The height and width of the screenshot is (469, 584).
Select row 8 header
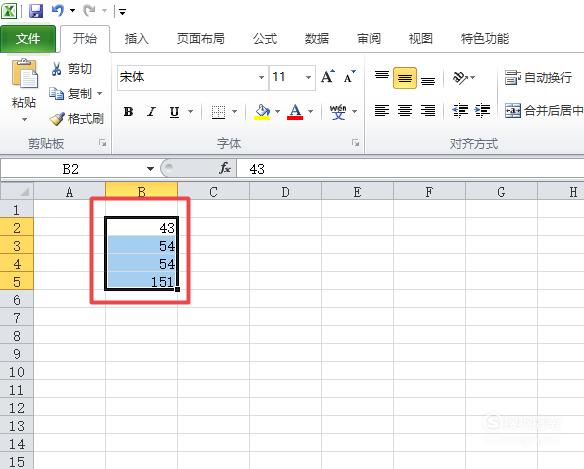pyautogui.click(x=17, y=336)
